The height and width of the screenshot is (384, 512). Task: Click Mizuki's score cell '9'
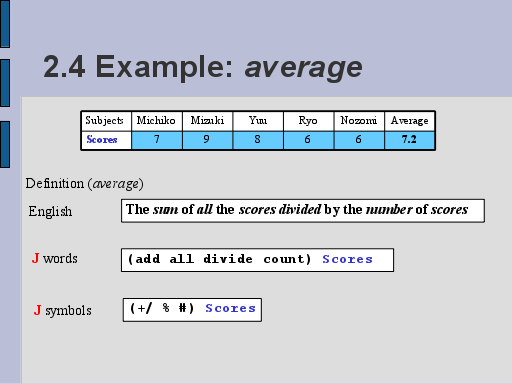tap(207, 140)
